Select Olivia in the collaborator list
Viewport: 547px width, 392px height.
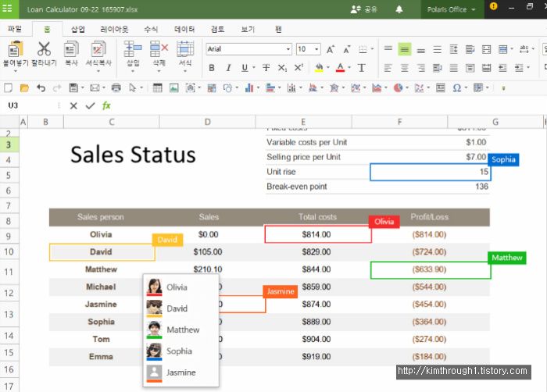181,287
